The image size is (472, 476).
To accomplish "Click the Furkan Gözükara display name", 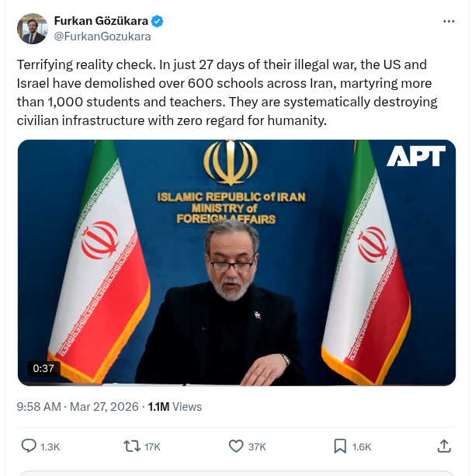I will point(101,21).
